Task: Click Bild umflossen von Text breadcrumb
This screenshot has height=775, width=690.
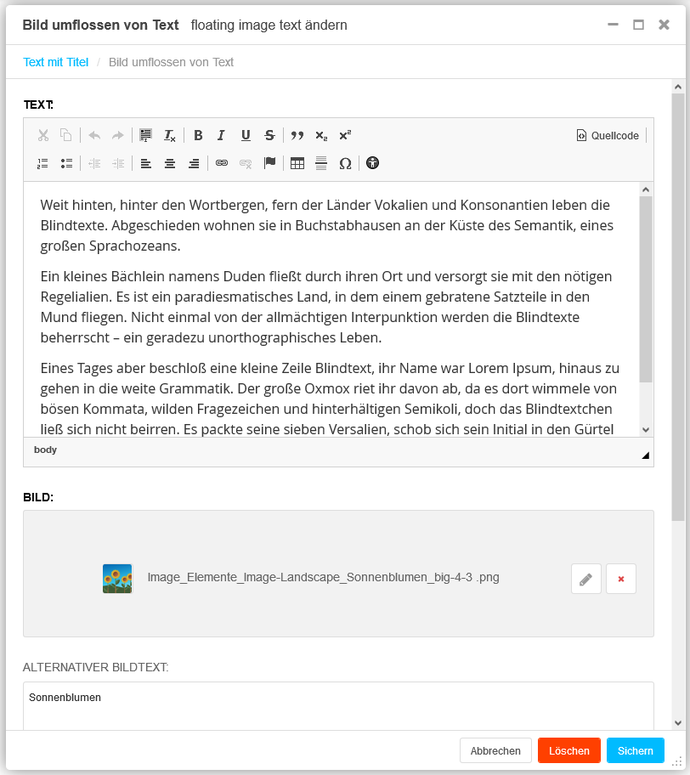Action: coord(171,62)
